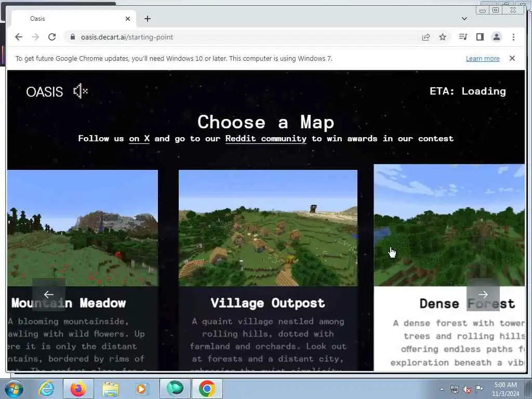The image size is (532, 399).
Task: Open the Chrome side panel icon
Action: 480,37
